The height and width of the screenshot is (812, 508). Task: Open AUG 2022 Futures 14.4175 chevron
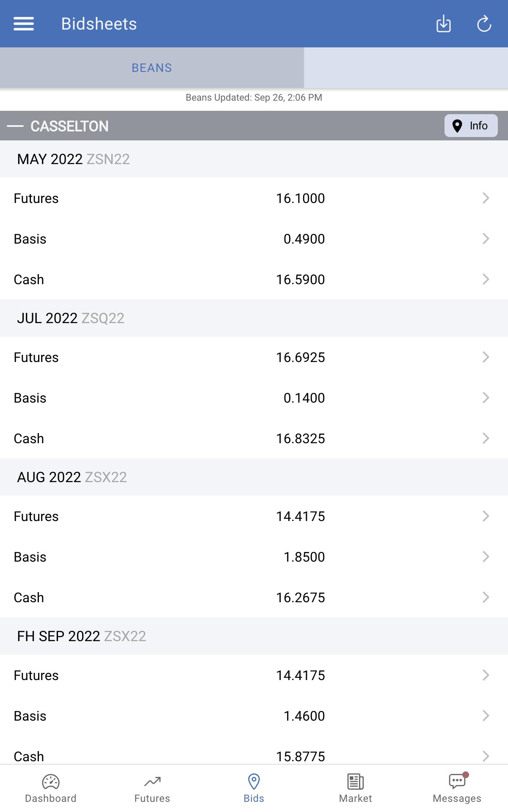click(x=486, y=516)
